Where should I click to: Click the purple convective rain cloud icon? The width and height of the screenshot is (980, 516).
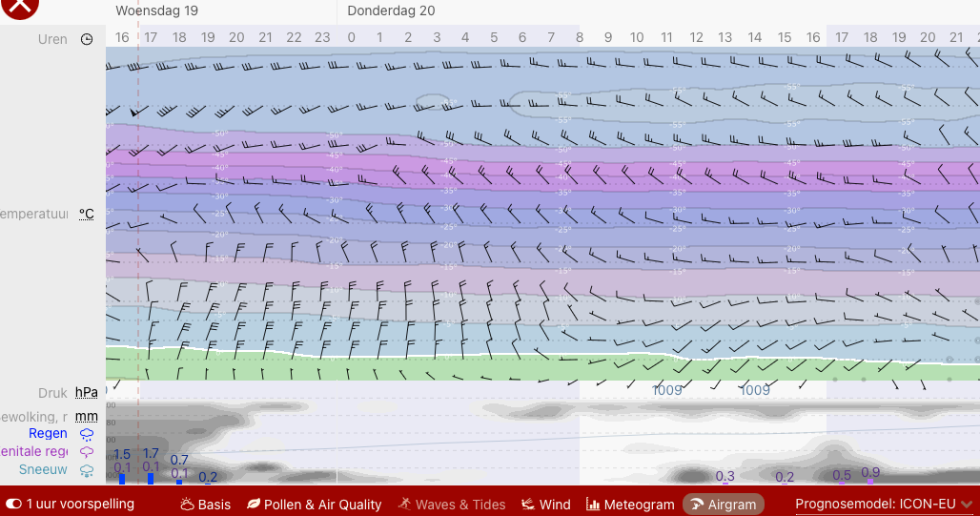(87, 451)
